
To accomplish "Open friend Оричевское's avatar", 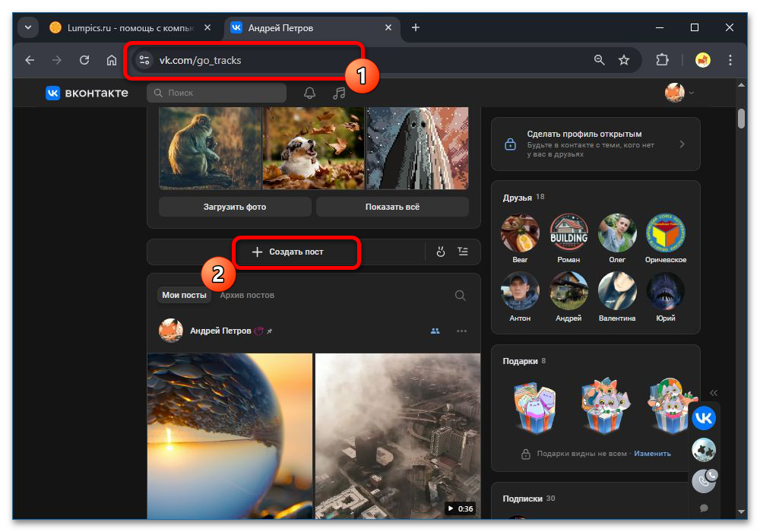I will tap(666, 233).
